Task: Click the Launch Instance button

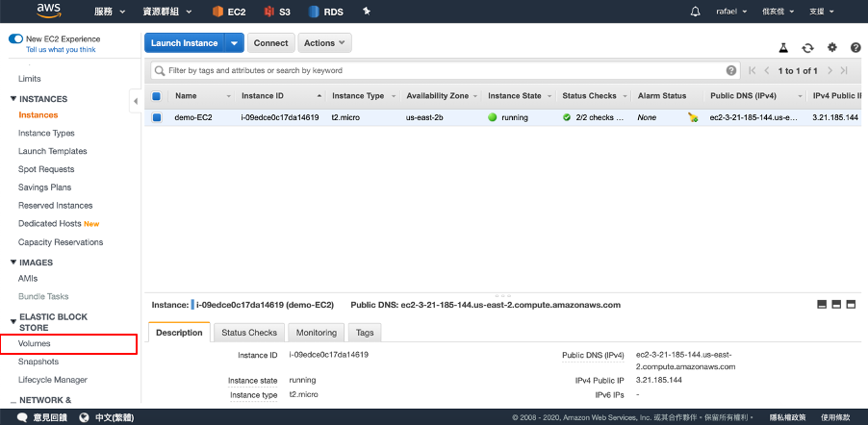Action: (x=185, y=43)
